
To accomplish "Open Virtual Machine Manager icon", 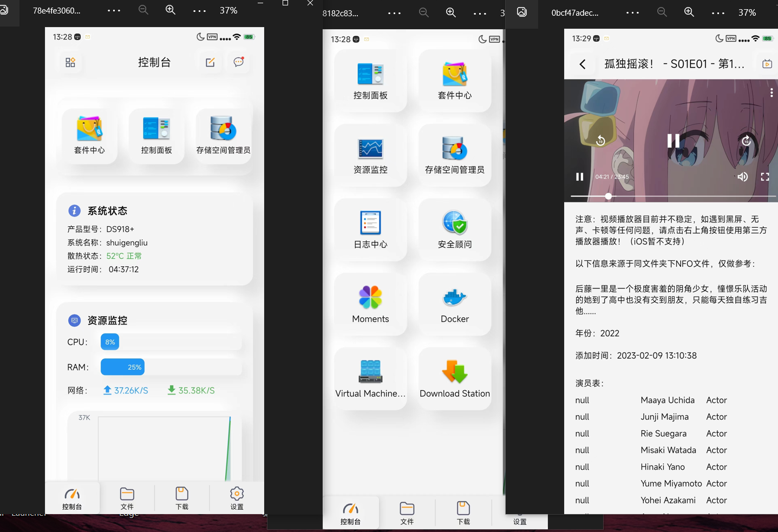I will 370,378.
